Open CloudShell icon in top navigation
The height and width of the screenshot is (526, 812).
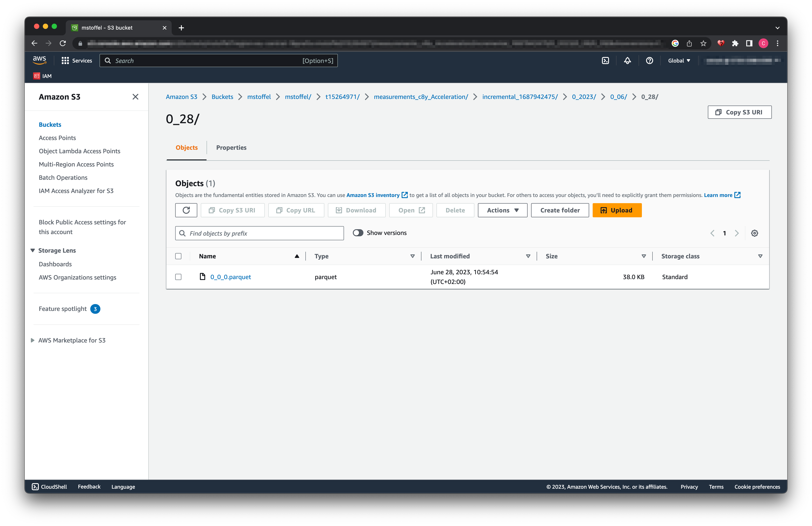[x=605, y=61]
